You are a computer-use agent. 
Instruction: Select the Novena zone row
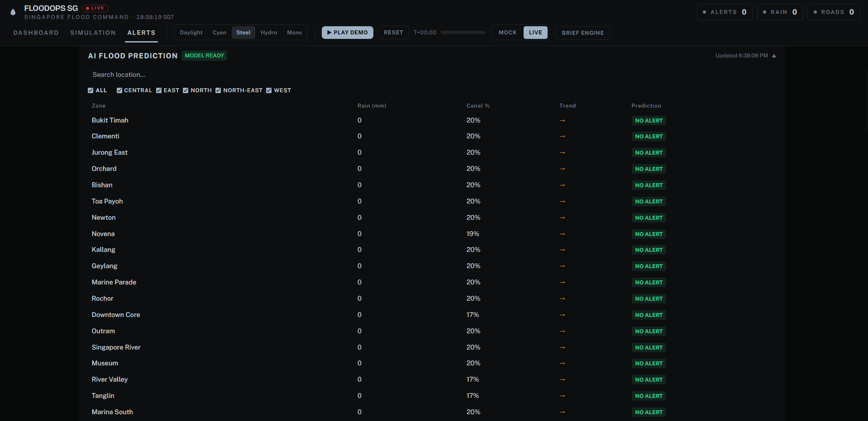click(x=432, y=234)
